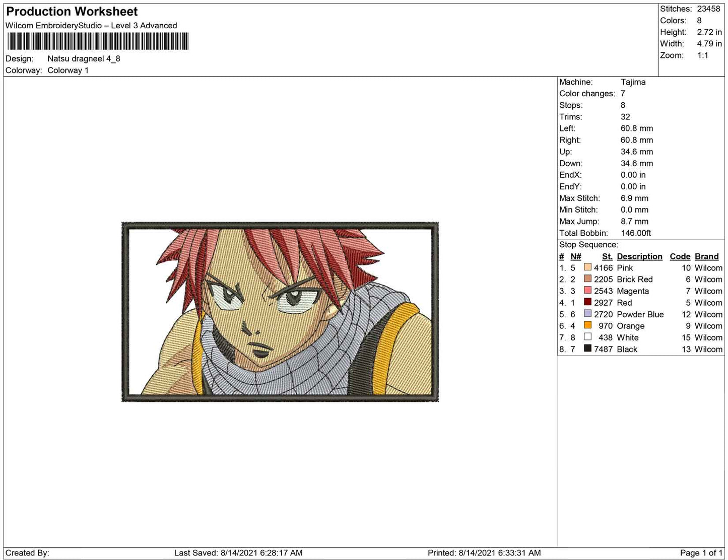Click the 'Colorway 1' value

pyautogui.click(x=68, y=70)
